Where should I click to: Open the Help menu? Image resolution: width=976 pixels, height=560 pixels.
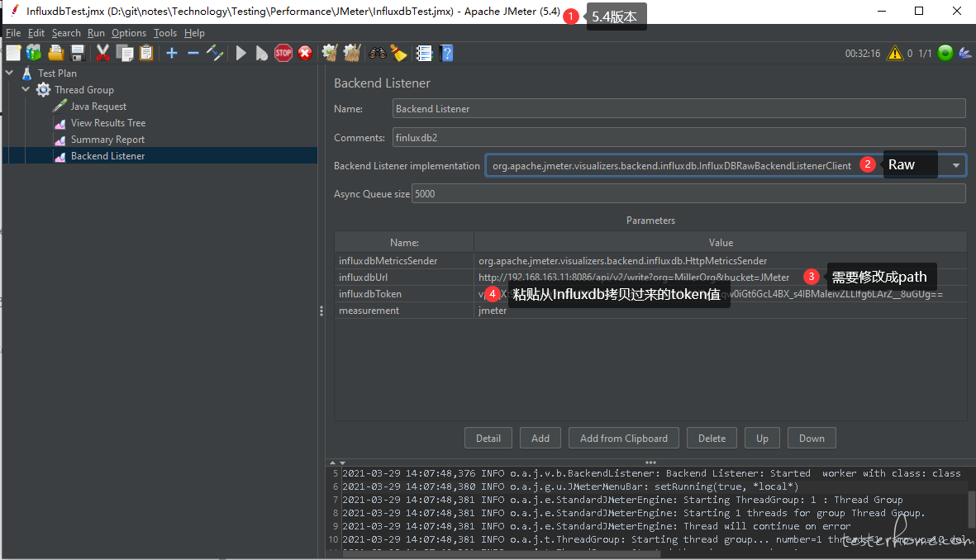194,33
